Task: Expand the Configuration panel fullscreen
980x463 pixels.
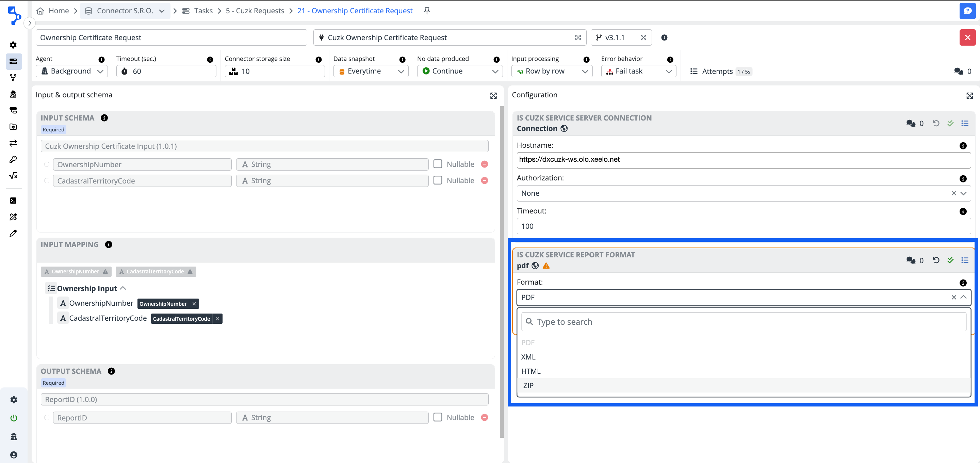Action: 969,96
